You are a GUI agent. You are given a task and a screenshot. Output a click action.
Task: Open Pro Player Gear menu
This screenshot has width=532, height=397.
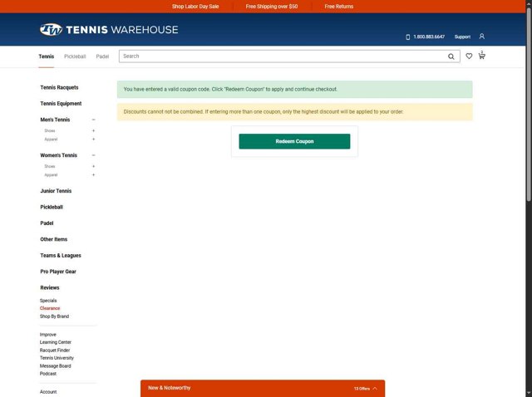point(58,272)
